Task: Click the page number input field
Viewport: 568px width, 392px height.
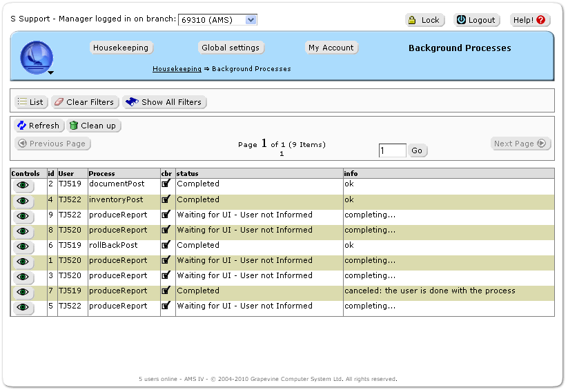Action: tap(392, 150)
